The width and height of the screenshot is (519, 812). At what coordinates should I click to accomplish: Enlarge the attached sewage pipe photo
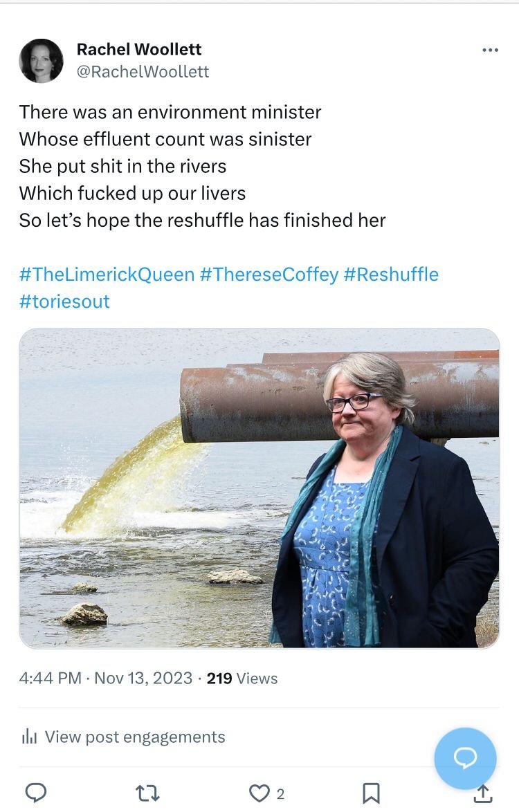coord(259,488)
